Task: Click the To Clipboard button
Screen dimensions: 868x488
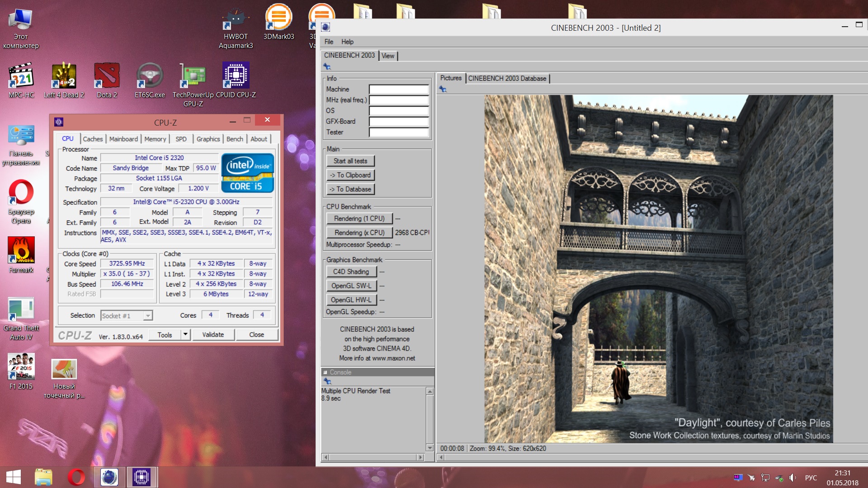Action: pyautogui.click(x=350, y=175)
